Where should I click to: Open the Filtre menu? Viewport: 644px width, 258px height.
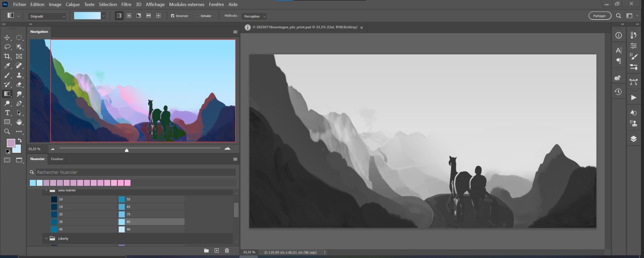point(126,4)
